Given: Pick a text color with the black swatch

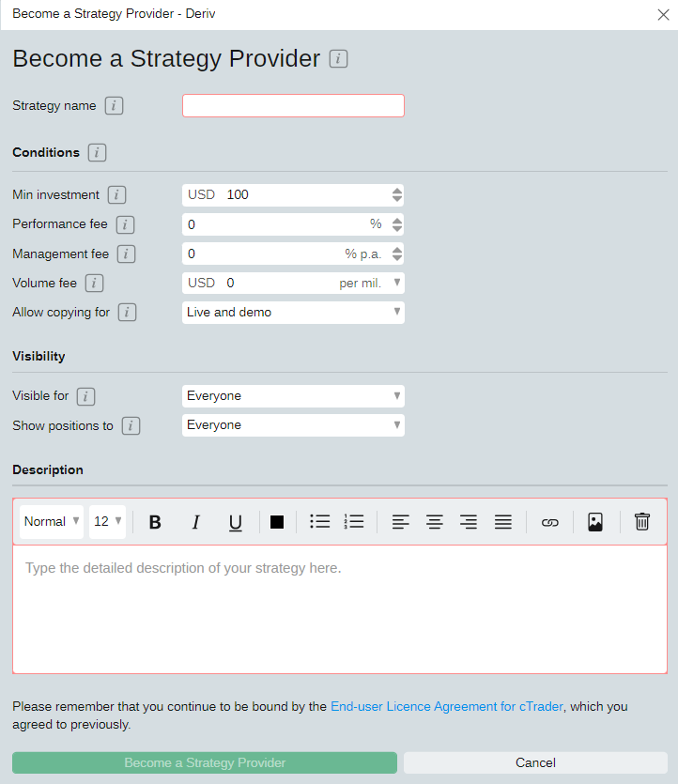Looking at the screenshot, I should (x=277, y=522).
